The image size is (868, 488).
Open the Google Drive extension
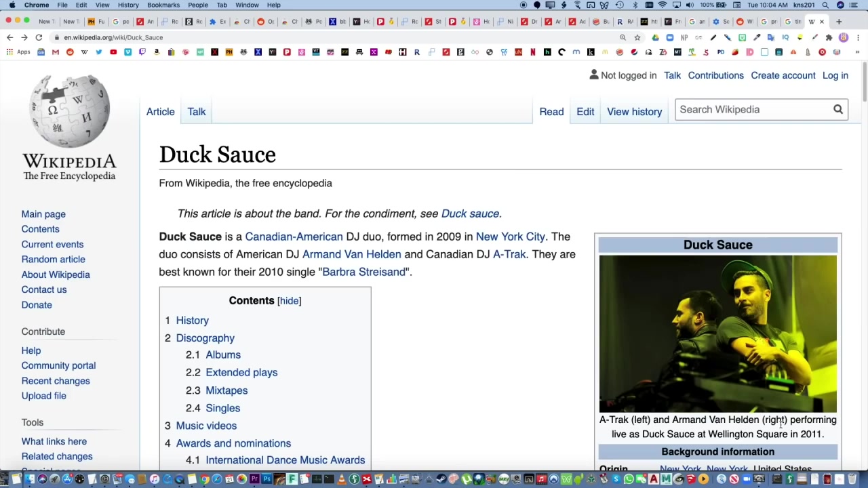coord(655,37)
